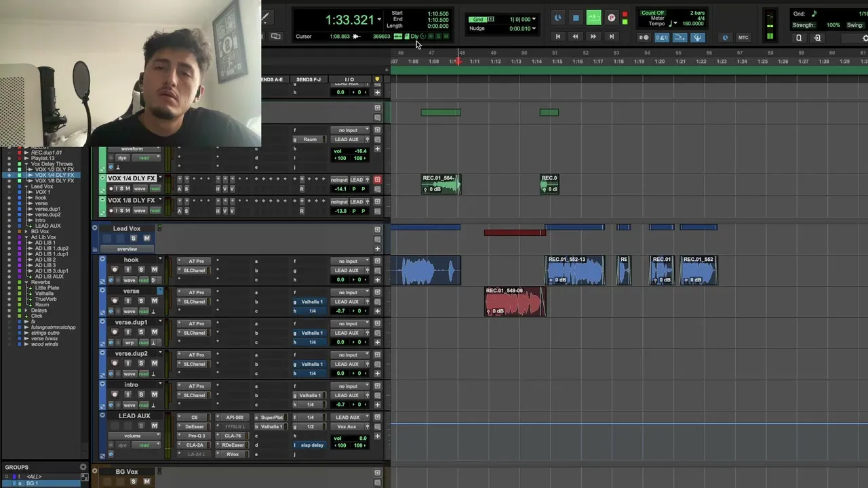Select strings outro in track list
The height and width of the screenshot is (488, 868).
pos(45,333)
